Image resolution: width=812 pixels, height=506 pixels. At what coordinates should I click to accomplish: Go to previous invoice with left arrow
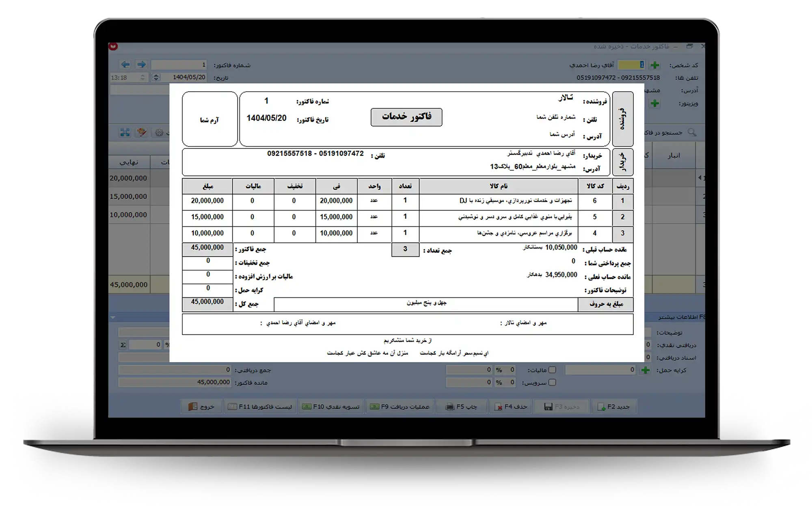[125, 65]
